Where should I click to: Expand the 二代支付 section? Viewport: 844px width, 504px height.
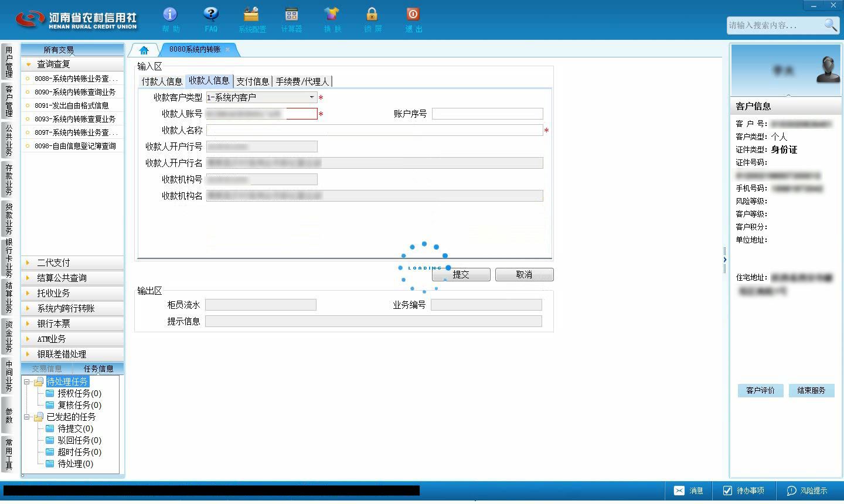coord(73,263)
